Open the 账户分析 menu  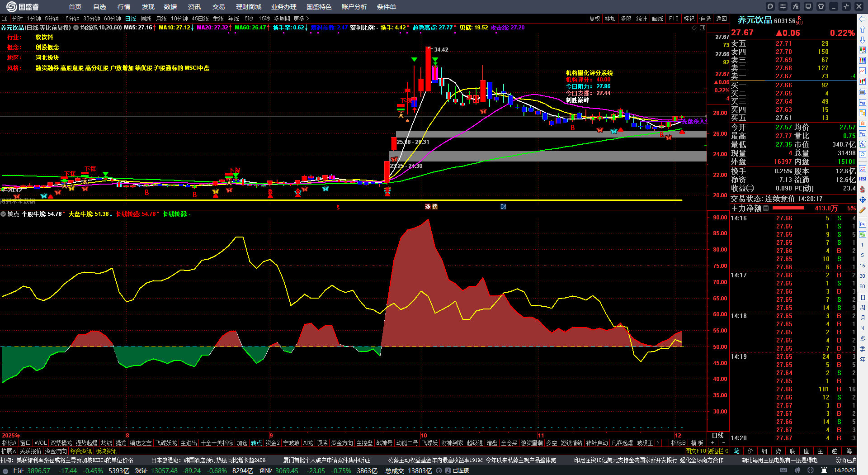[354, 7]
